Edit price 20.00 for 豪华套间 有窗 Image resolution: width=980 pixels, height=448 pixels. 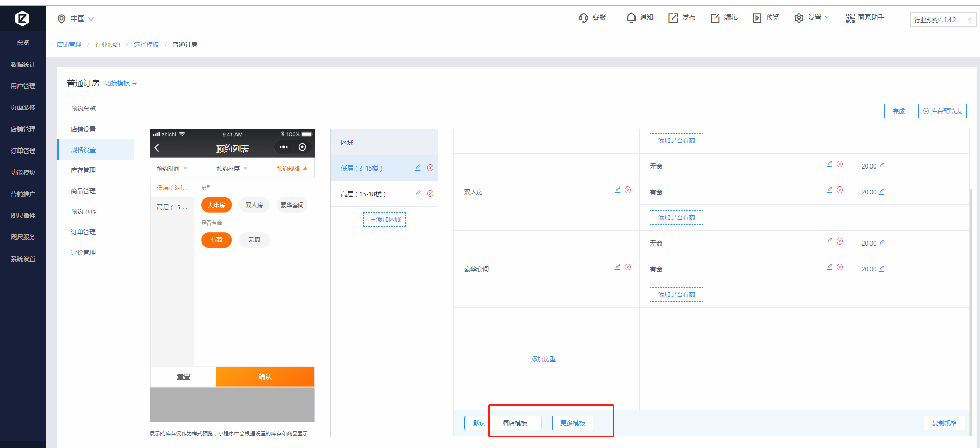(881, 269)
